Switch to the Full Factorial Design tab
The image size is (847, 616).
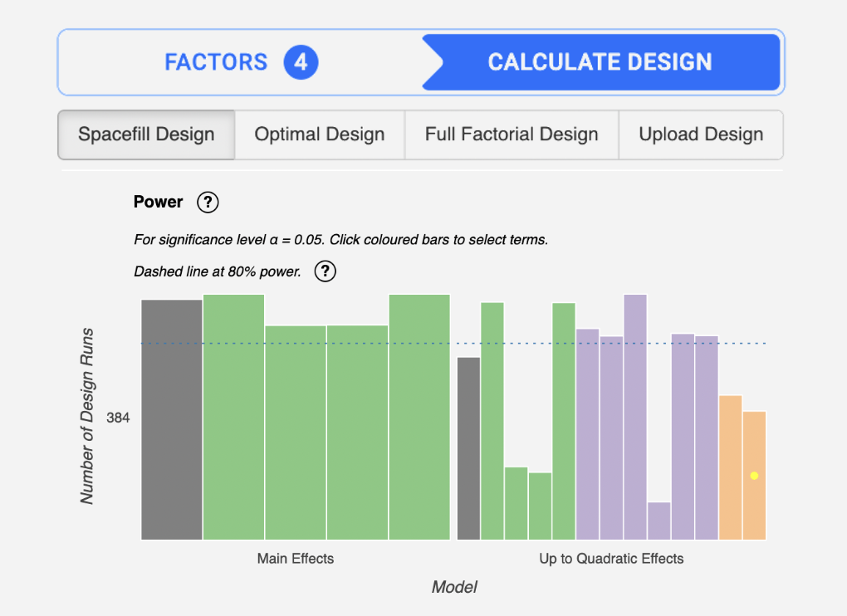pyautogui.click(x=511, y=134)
